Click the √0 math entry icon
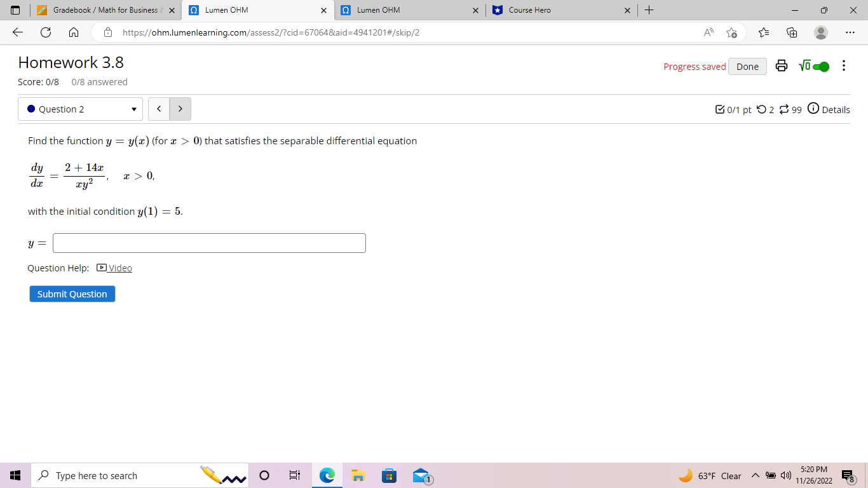 click(x=804, y=65)
